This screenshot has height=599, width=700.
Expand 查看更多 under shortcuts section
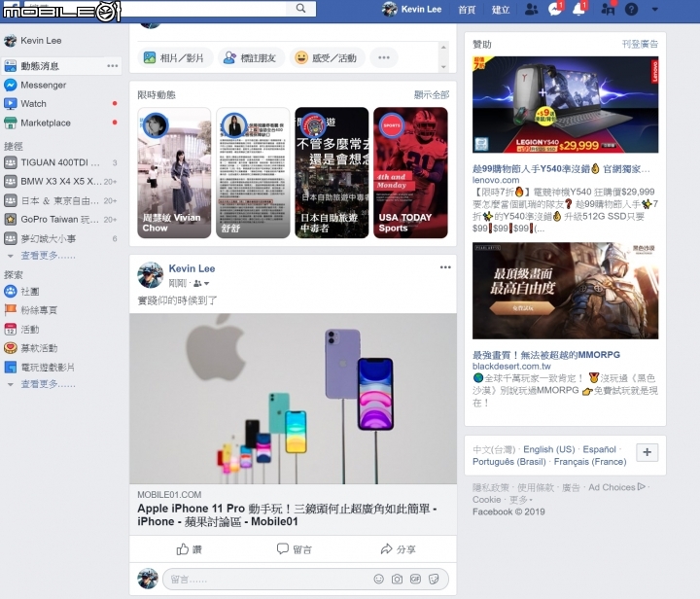click(x=48, y=256)
